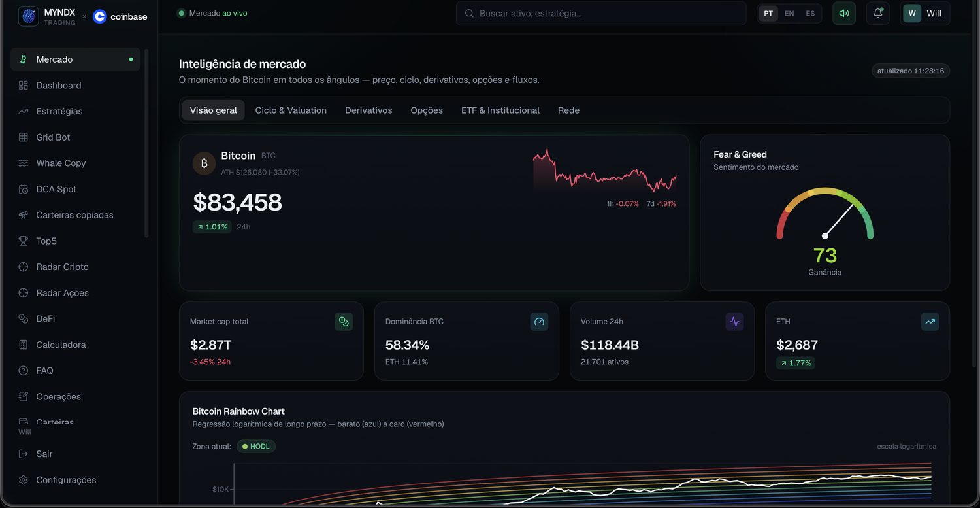The image size is (980, 508).
Task: Click the HODL zone badge
Action: (x=256, y=447)
